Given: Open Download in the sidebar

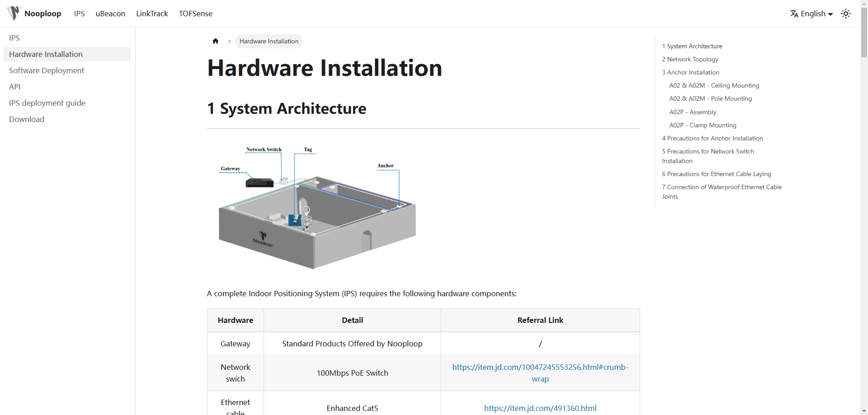Looking at the screenshot, I should coord(67,119).
